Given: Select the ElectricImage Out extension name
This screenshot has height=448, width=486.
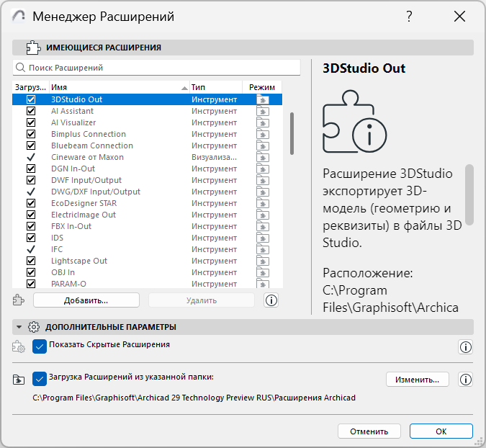Looking at the screenshot, I should click(x=84, y=215).
